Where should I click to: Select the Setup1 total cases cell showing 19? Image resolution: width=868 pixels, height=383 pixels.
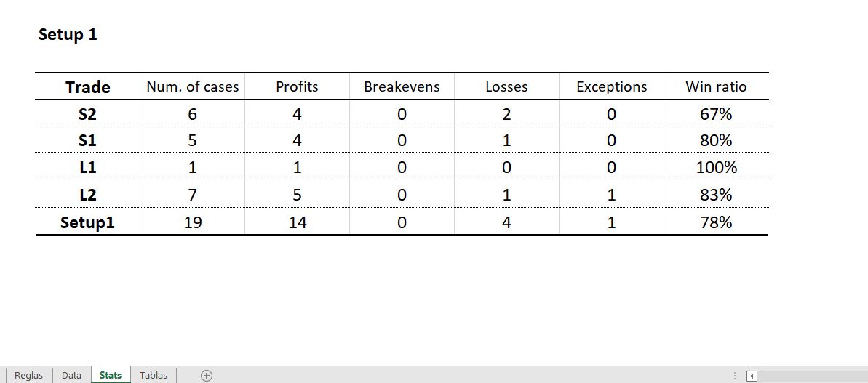tap(193, 222)
